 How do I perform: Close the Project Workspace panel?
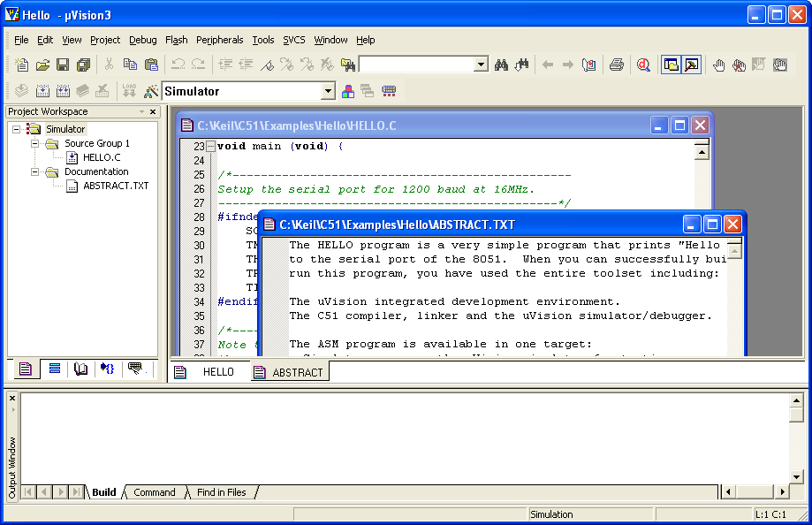153,111
